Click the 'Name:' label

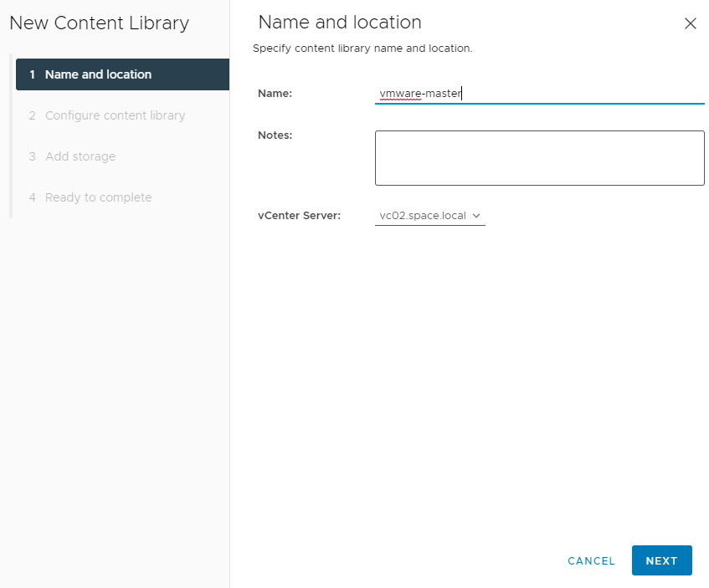click(275, 93)
